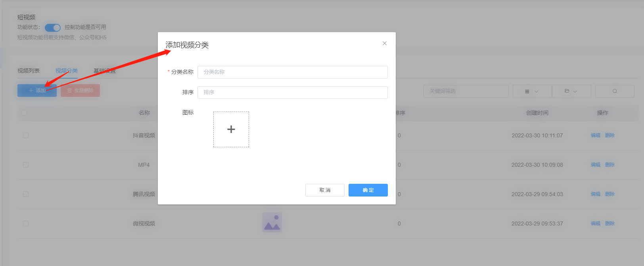This screenshot has height=266, width=644.
Task: Close the 添加视频分类 dialog
Action: coord(384,43)
